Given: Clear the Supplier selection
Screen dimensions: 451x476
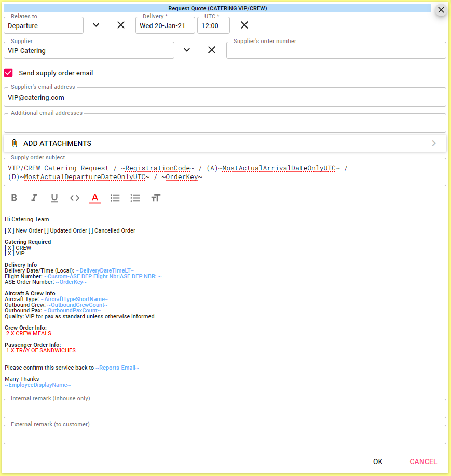Looking at the screenshot, I should (x=212, y=50).
